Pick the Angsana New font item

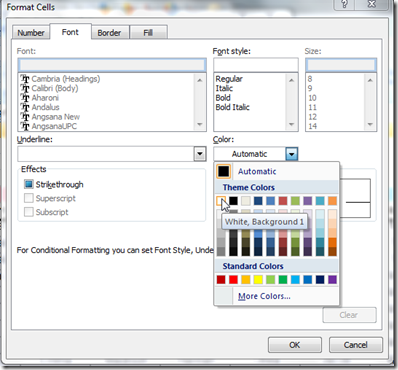coord(50,117)
